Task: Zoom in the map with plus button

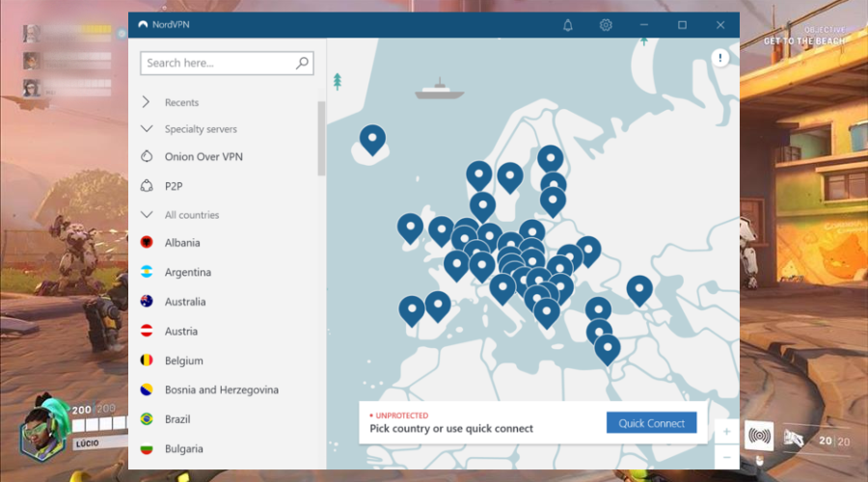Action: [x=726, y=431]
